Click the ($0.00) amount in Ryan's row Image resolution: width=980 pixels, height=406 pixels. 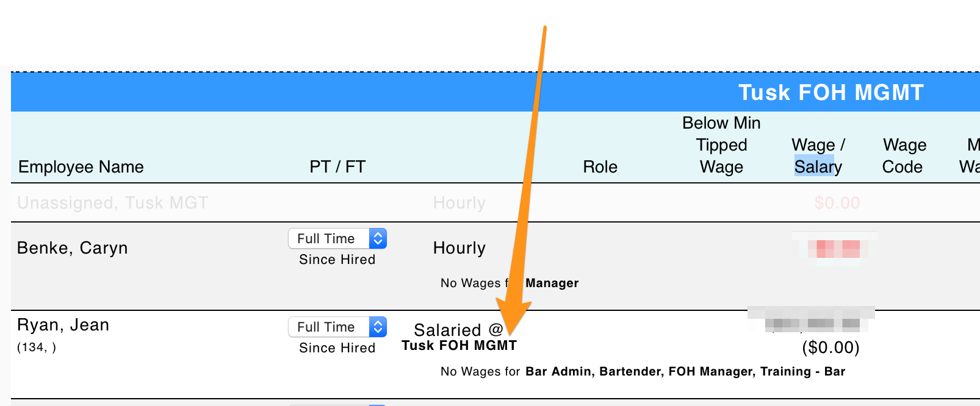point(830,347)
